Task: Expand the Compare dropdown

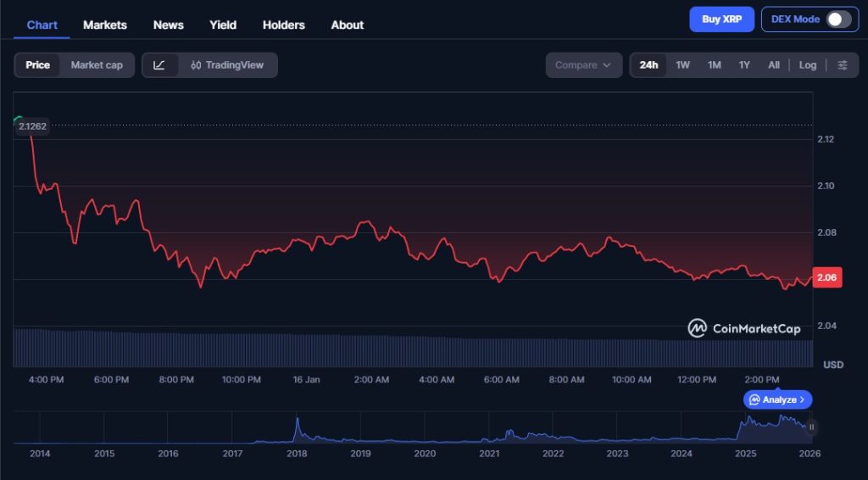Action: [583, 65]
